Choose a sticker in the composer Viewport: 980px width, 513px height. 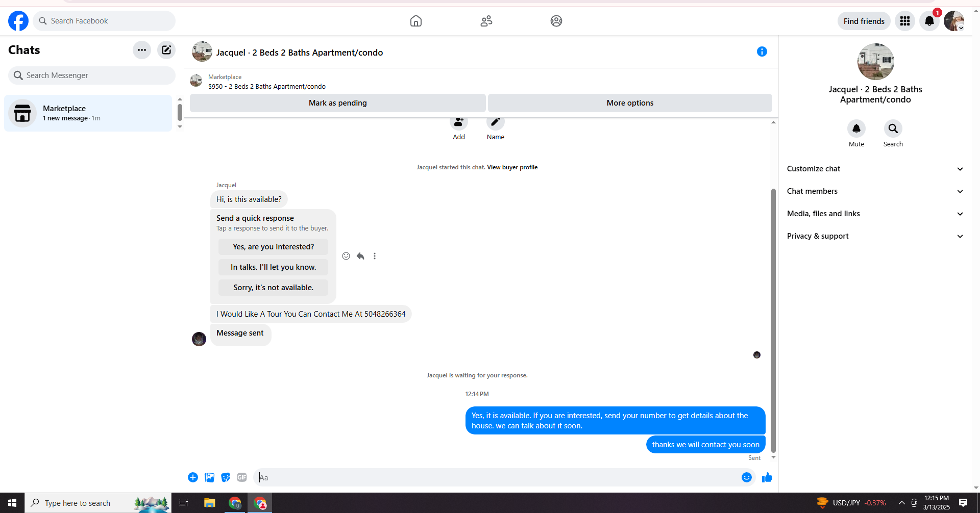[x=226, y=477]
